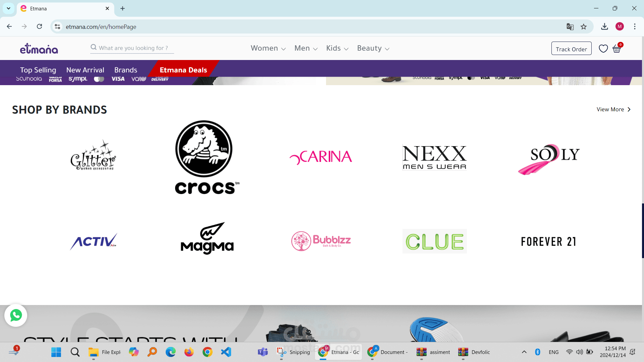The height and width of the screenshot is (362, 644).
Task: Open the Kids category menu
Action: pos(337,48)
